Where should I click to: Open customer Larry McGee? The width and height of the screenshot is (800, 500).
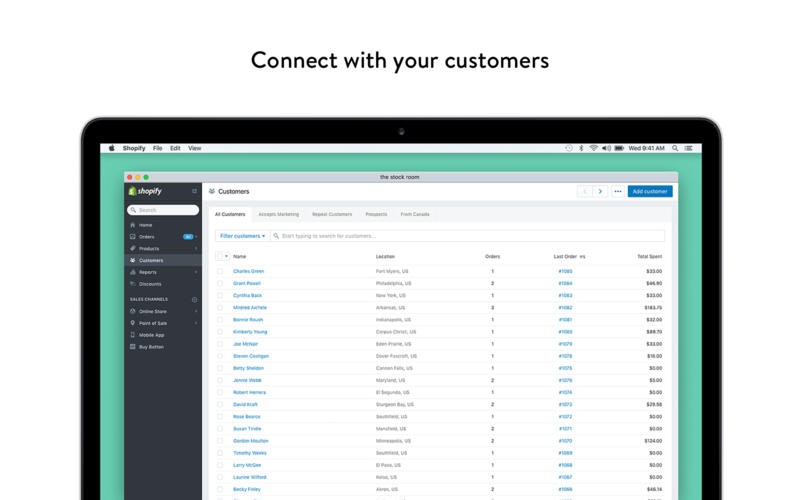pos(247,465)
